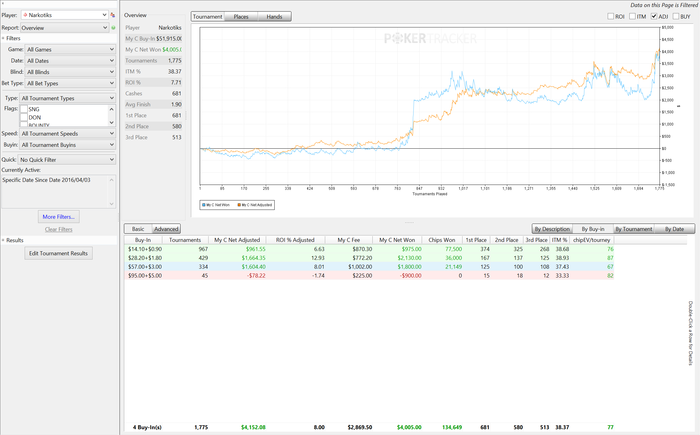Expand the Bet Type dropdown
This screenshot has height=435, width=700.
pyautogui.click(x=70, y=84)
